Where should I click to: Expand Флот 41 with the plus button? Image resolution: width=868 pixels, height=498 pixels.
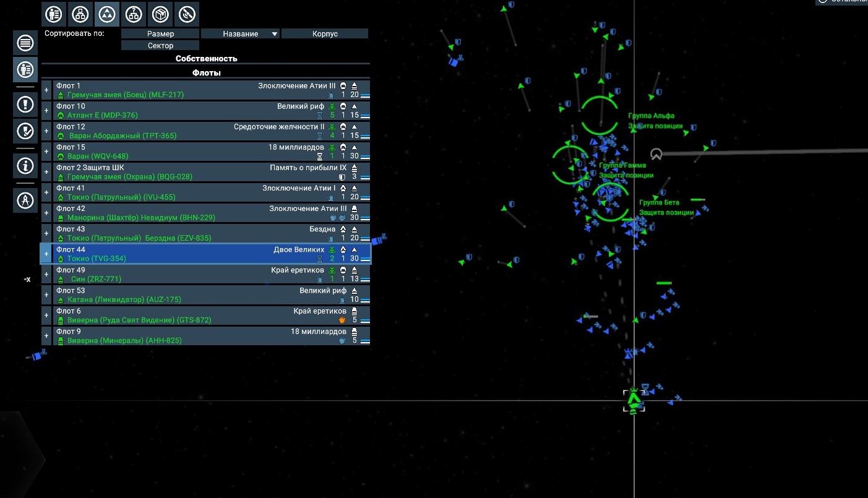tap(46, 192)
